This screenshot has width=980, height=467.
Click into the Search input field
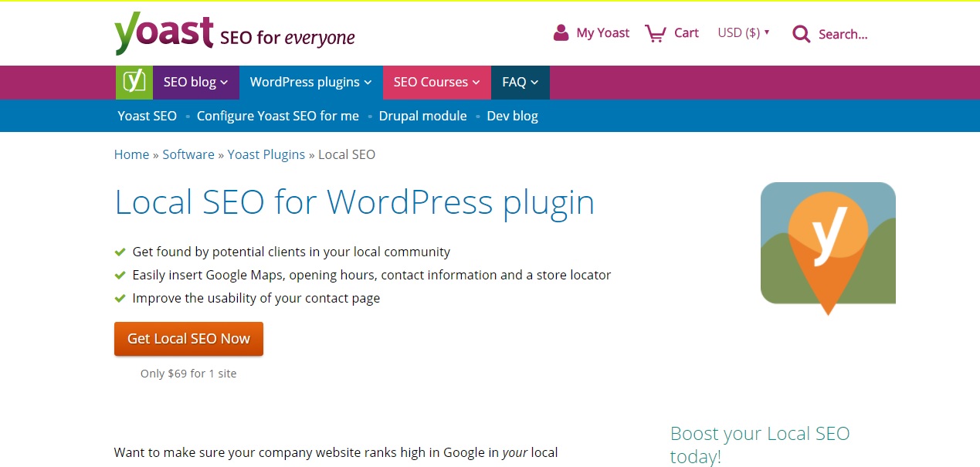pyautogui.click(x=843, y=34)
